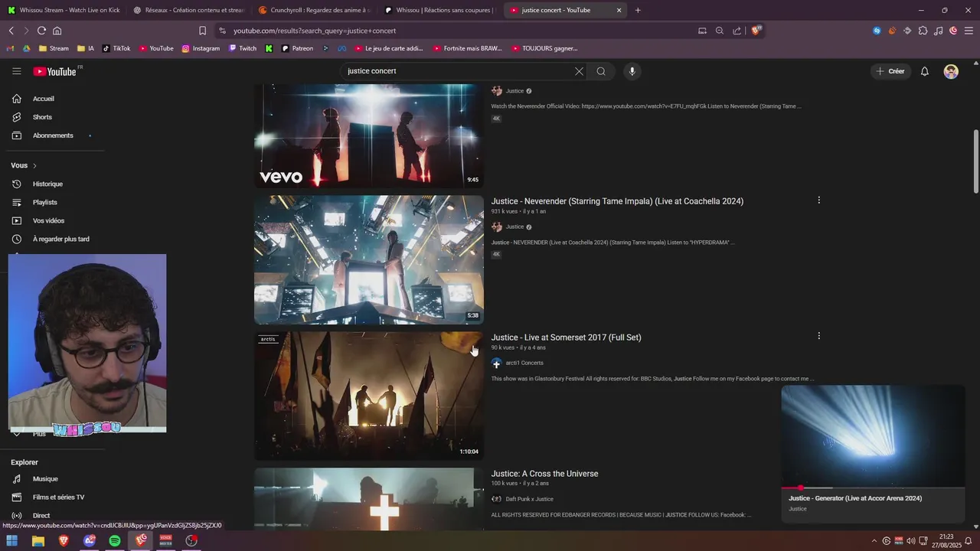
Task: Open a new browser tab
Action: 638,10
